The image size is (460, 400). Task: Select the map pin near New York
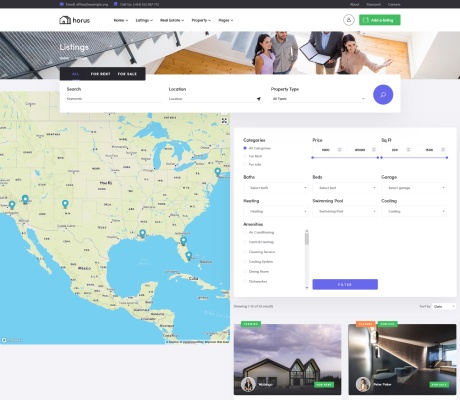218,172
